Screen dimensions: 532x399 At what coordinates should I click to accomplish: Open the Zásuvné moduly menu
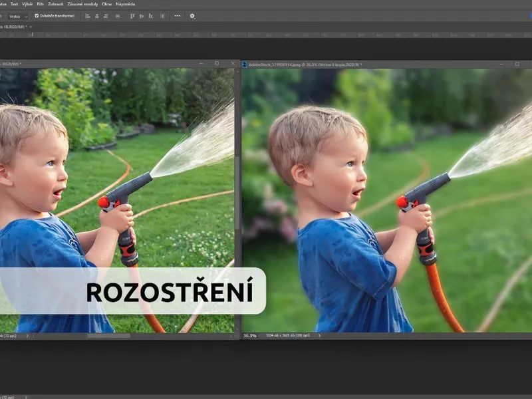[x=82, y=4]
